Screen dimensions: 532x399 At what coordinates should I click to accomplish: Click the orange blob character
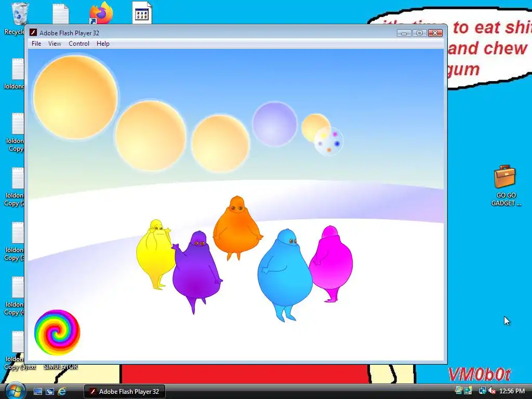click(237, 228)
